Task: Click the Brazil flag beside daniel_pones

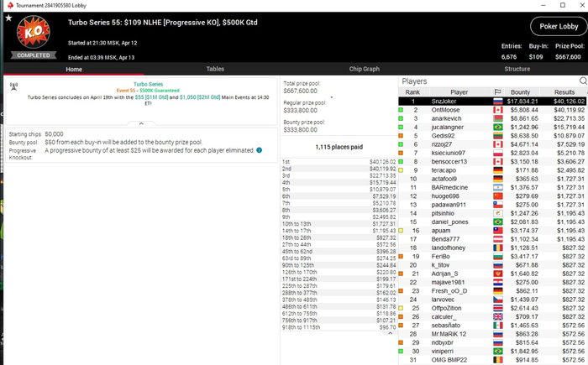Action: point(497,222)
